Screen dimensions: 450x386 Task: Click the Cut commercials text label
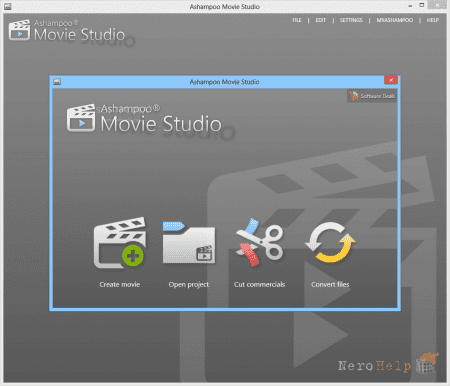point(259,284)
